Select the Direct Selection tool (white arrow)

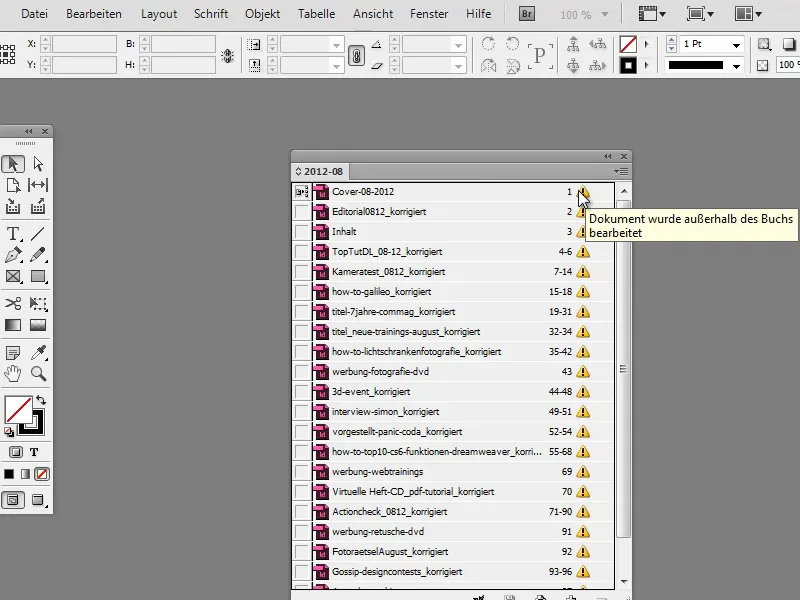38,164
